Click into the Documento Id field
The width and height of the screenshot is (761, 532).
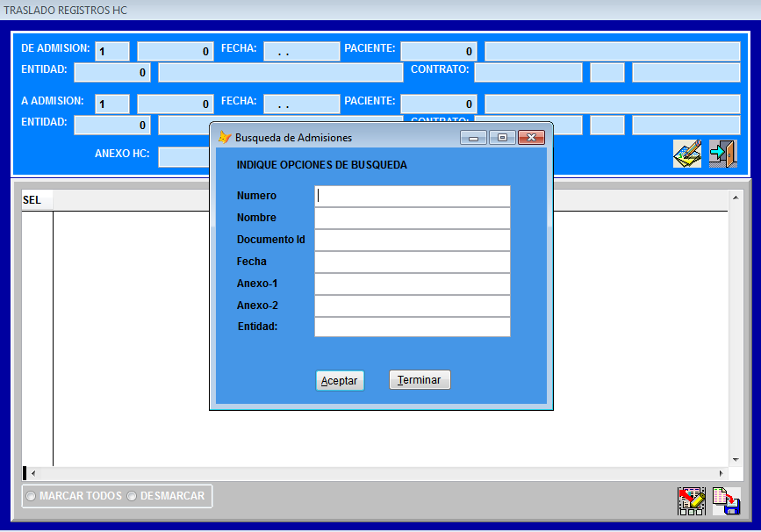(x=413, y=240)
